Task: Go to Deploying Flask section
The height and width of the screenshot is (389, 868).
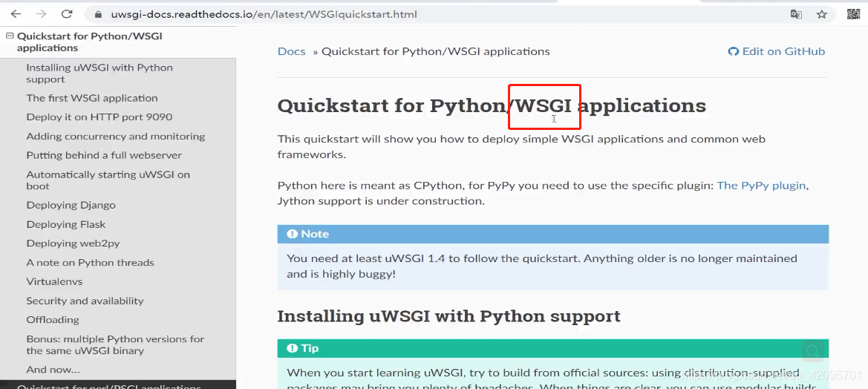Action: coord(66,224)
